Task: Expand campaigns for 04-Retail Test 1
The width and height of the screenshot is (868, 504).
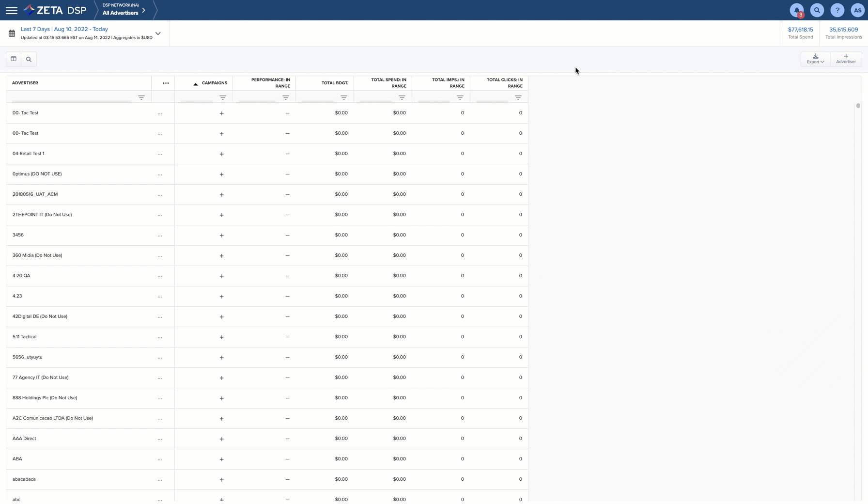Action: 221,154
